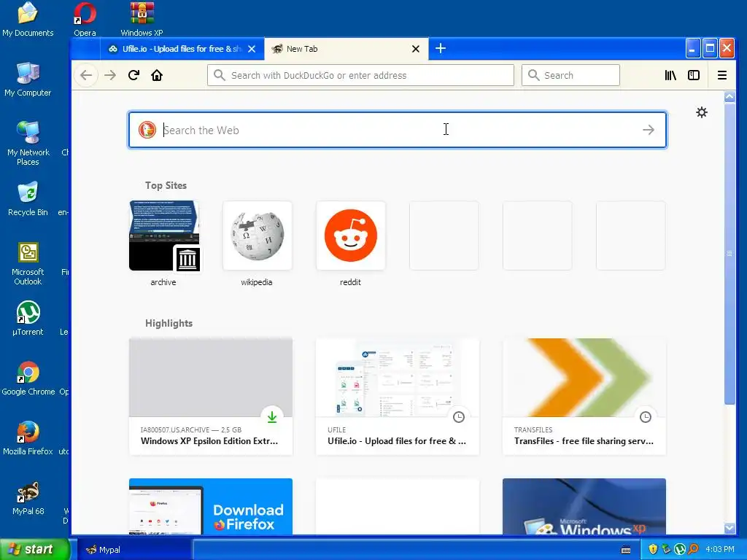
Task: Open New Tab settings gear
Action: [x=702, y=112]
